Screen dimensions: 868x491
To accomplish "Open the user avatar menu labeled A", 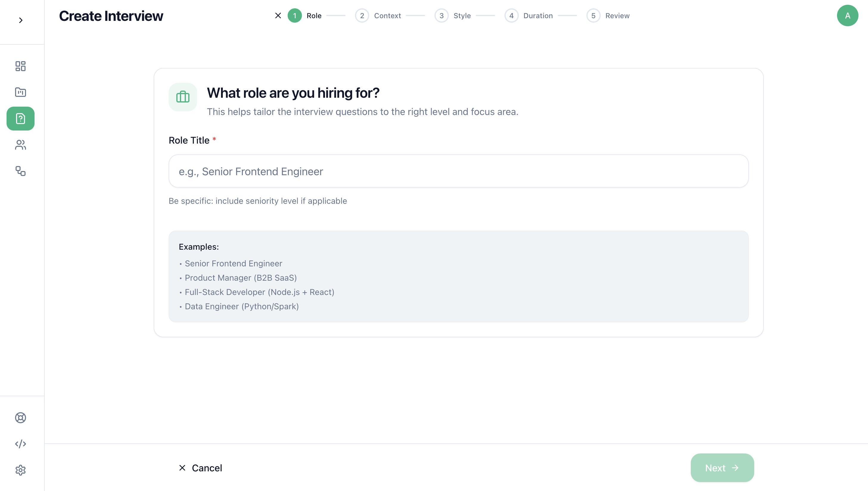I will [x=847, y=15].
